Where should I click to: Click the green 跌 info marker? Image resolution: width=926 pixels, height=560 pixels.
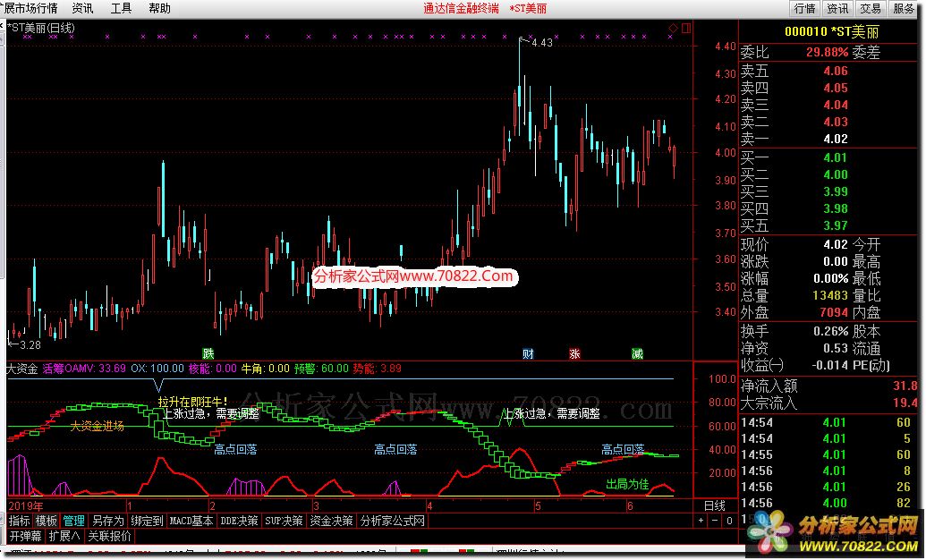coord(208,354)
